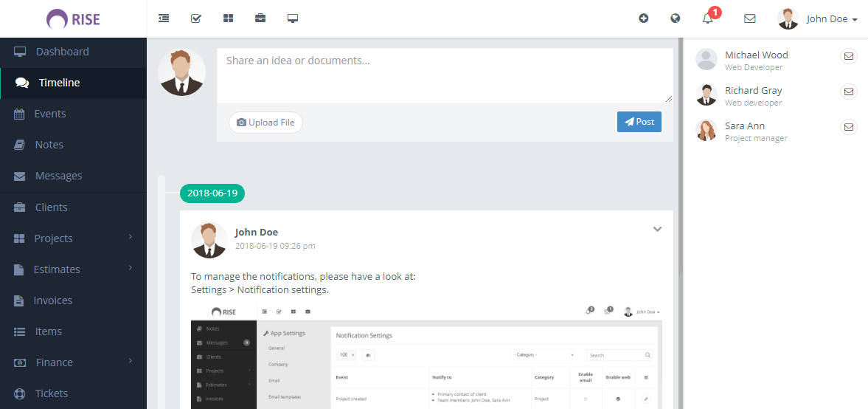868x409 pixels.
Task: Expand the Projects sidebar submenu
Action: (73, 238)
